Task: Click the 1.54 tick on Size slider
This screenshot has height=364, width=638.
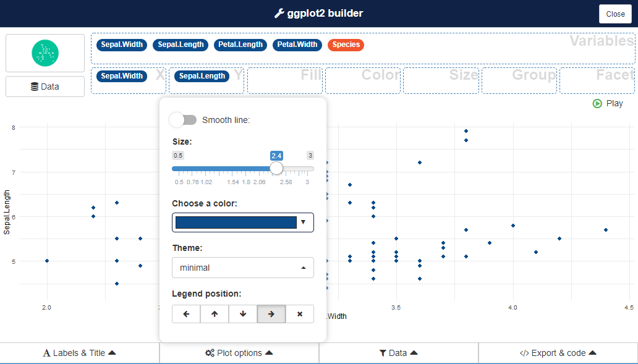Action: (233, 182)
